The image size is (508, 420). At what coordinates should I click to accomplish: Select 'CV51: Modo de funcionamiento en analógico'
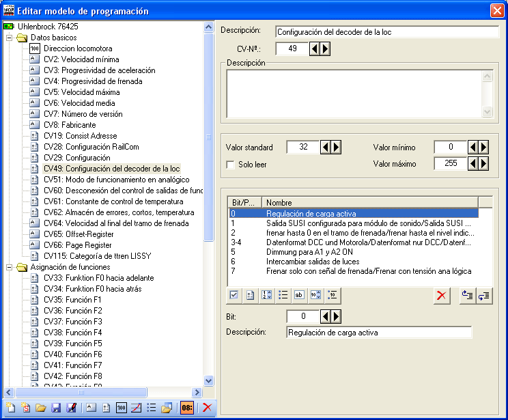[x=117, y=180]
